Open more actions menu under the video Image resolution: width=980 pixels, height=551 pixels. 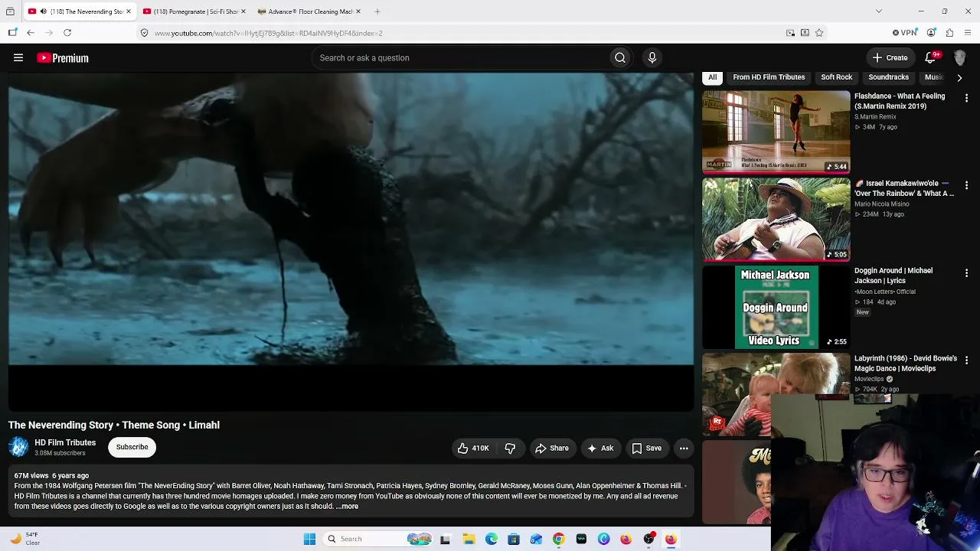pos(684,448)
